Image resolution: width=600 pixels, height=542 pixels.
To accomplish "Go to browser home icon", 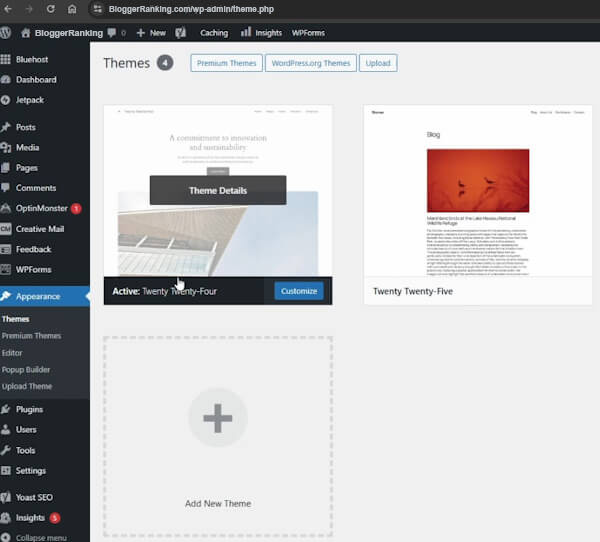I will [x=71, y=9].
